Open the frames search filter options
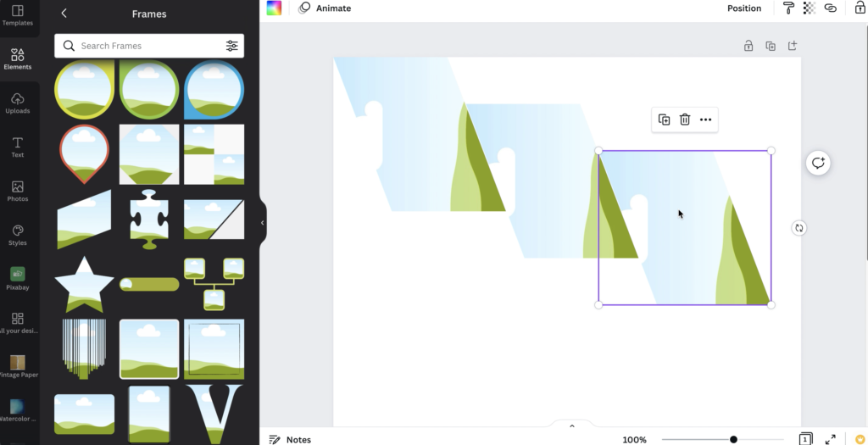 (x=232, y=46)
